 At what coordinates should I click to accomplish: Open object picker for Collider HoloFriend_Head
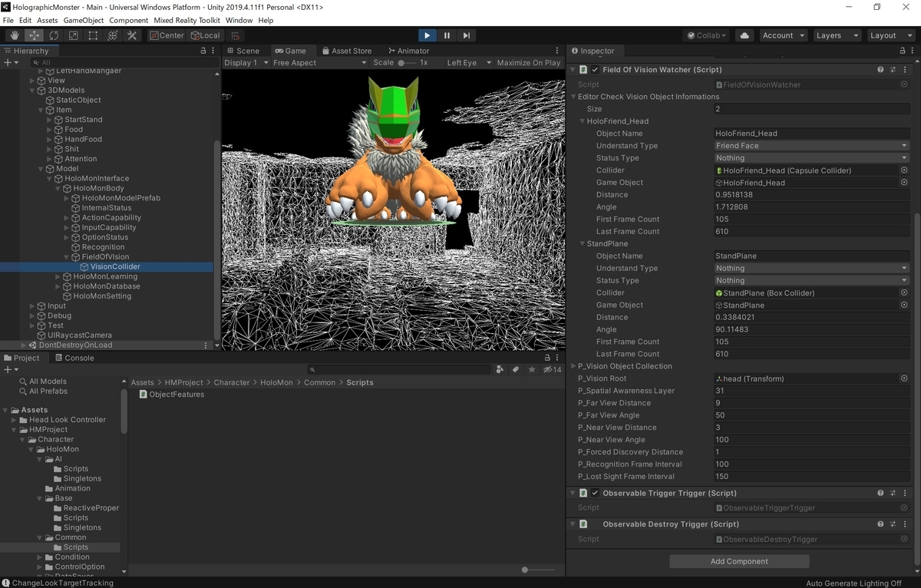tap(904, 170)
